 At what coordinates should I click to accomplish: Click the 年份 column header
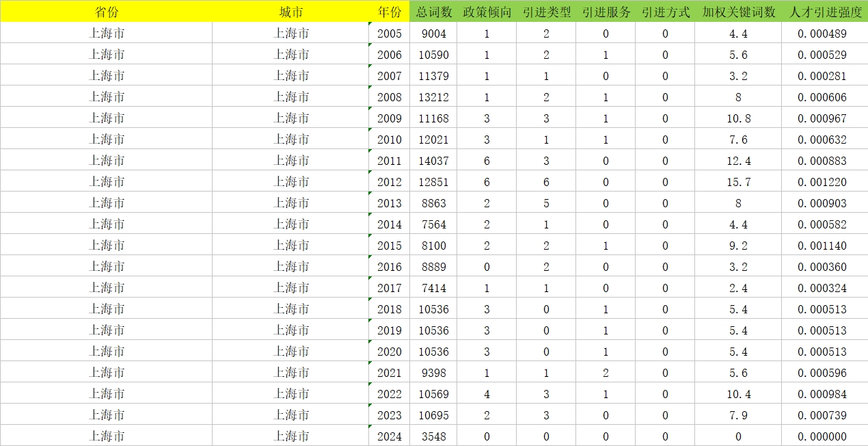(390, 12)
